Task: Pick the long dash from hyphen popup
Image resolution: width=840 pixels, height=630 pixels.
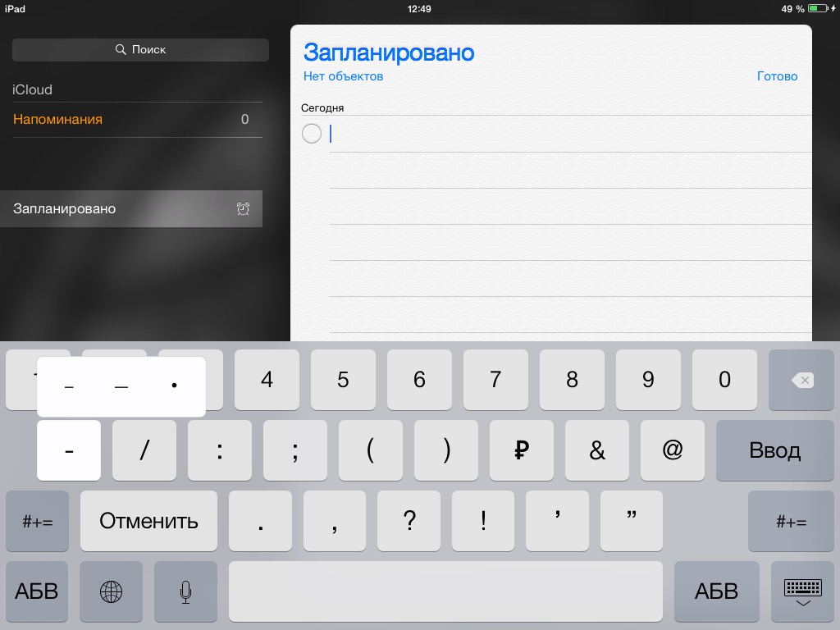Action: 121,386
